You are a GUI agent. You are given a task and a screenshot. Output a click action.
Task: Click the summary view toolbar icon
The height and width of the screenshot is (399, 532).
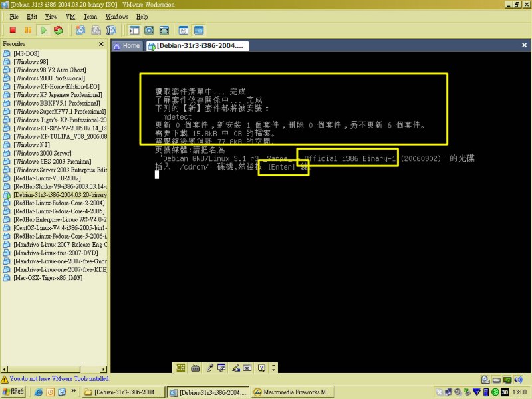(x=184, y=30)
